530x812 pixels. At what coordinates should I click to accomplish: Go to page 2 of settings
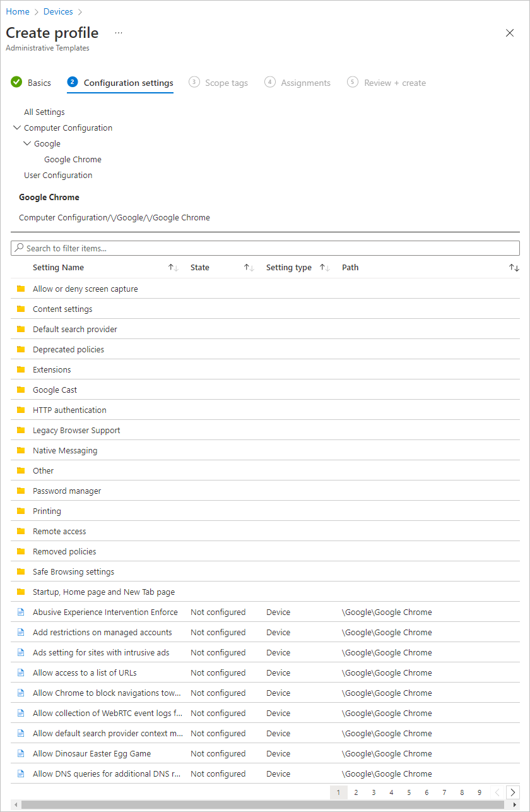click(356, 792)
